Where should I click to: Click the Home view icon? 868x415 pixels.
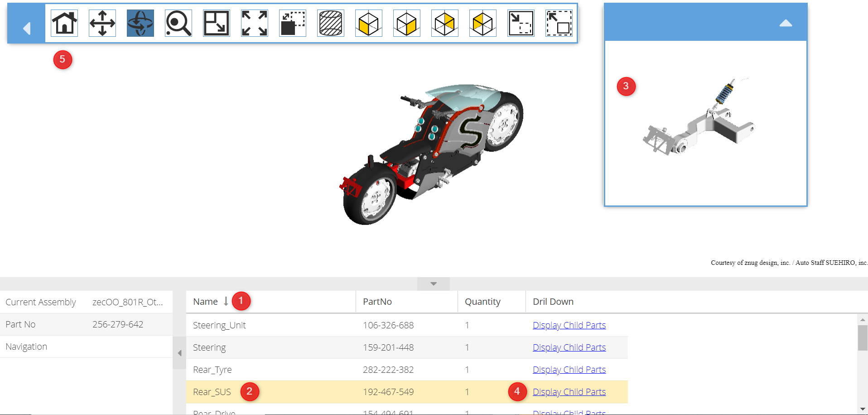pyautogui.click(x=64, y=23)
